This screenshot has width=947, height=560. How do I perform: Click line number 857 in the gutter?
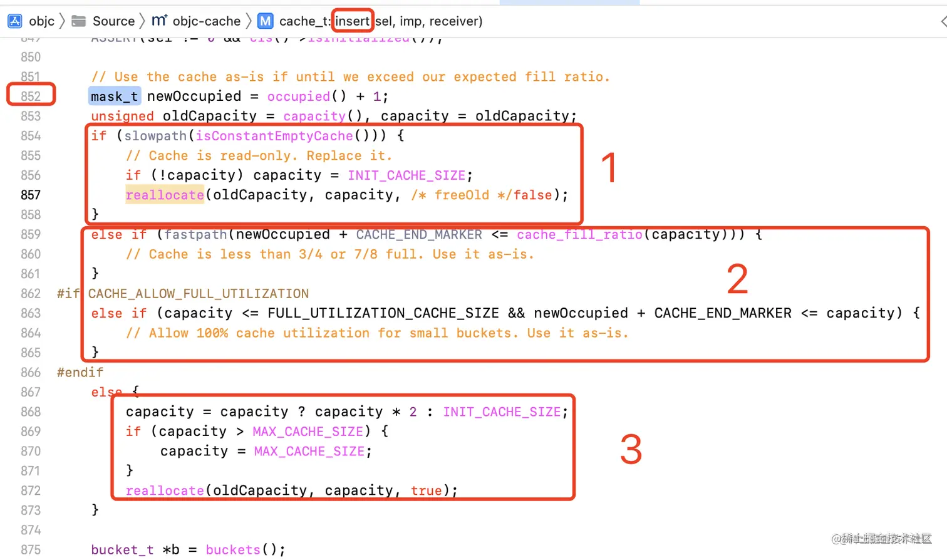tap(31, 195)
